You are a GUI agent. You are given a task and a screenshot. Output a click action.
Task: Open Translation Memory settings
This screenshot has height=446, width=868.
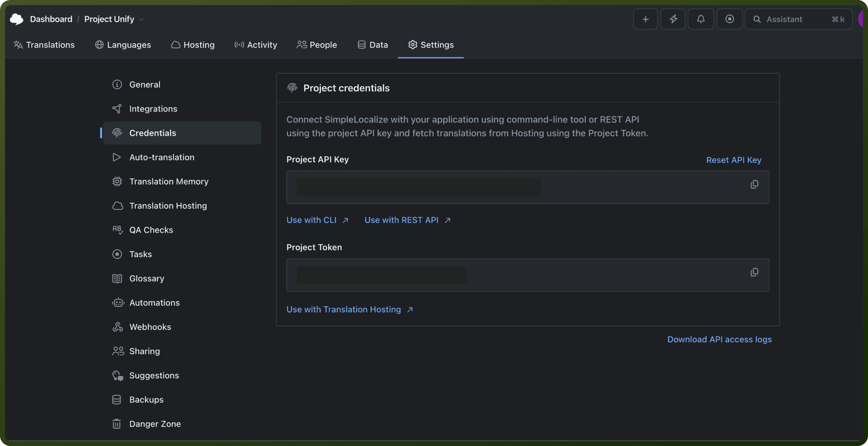point(182,181)
